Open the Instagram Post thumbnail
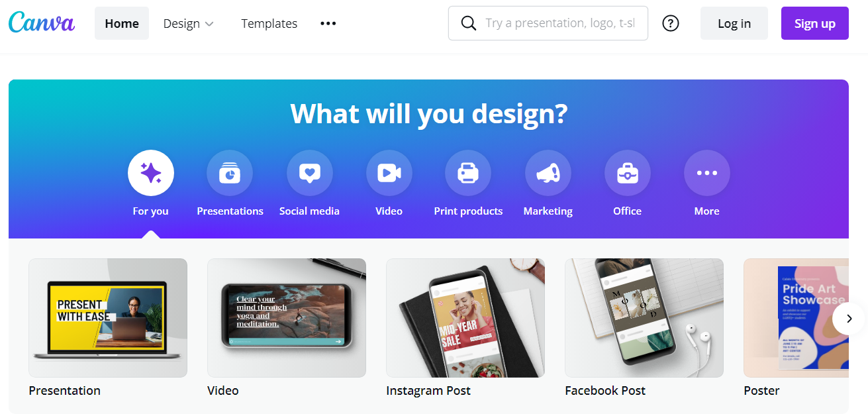This screenshot has height=418, width=868. (x=465, y=318)
